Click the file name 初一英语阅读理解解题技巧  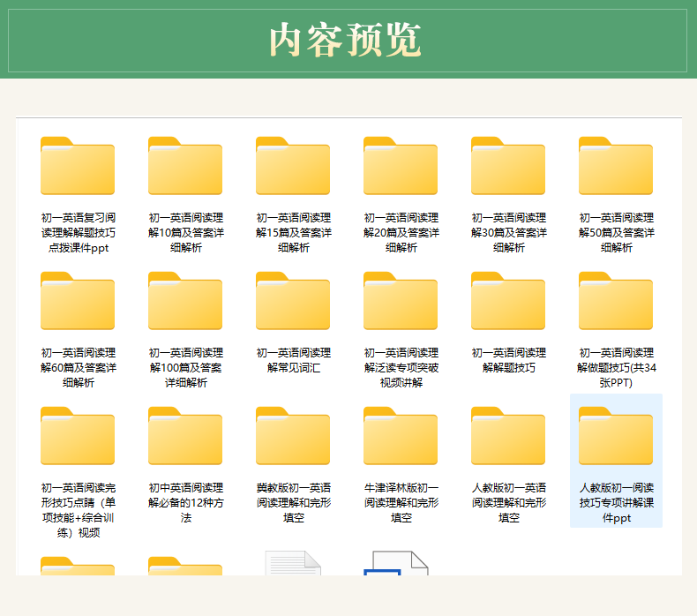[x=508, y=360]
